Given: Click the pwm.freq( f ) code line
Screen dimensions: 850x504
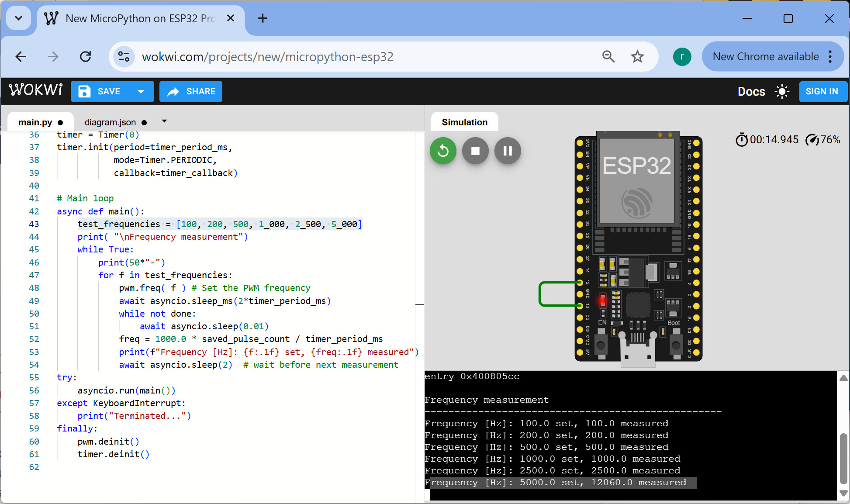Looking at the screenshot, I should [x=152, y=288].
